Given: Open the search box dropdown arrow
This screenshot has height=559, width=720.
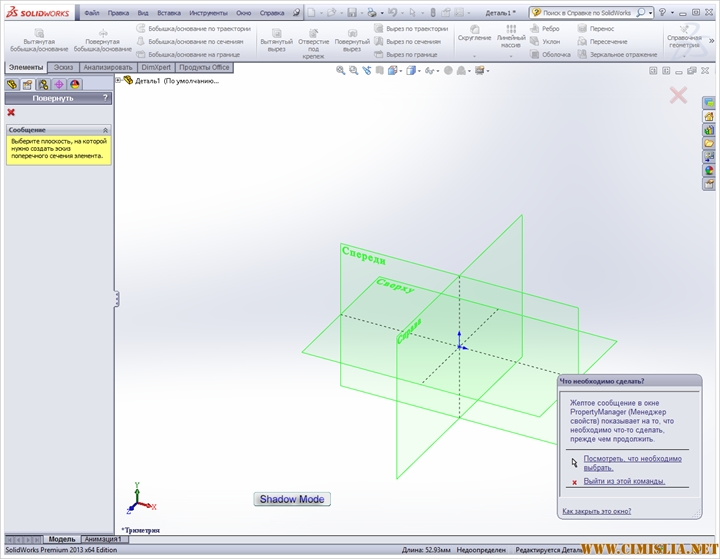Looking at the screenshot, I should (x=650, y=13).
